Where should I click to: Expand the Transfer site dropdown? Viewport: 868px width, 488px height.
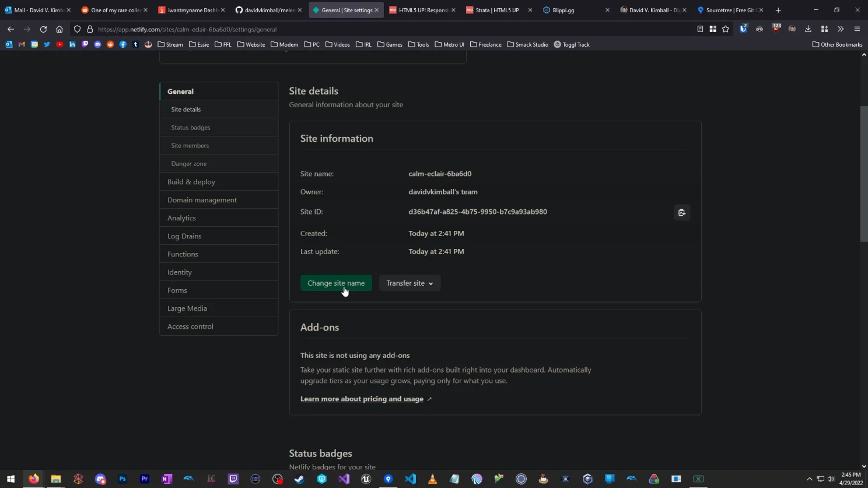click(409, 283)
